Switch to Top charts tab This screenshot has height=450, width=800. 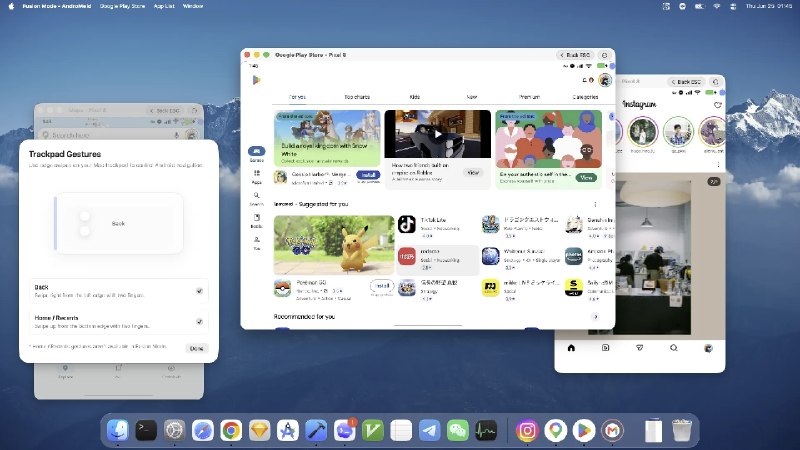tap(357, 97)
